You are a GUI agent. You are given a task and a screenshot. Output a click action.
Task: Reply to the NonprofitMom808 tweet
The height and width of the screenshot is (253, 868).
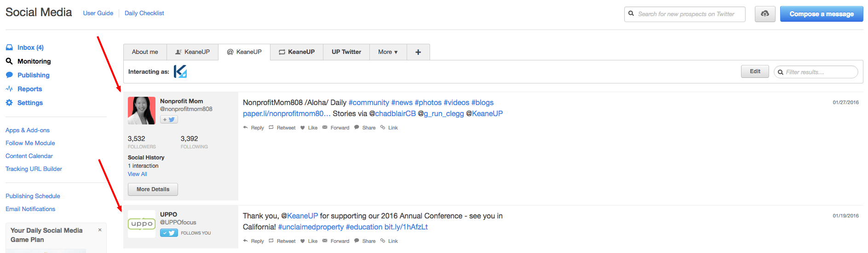(253, 128)
